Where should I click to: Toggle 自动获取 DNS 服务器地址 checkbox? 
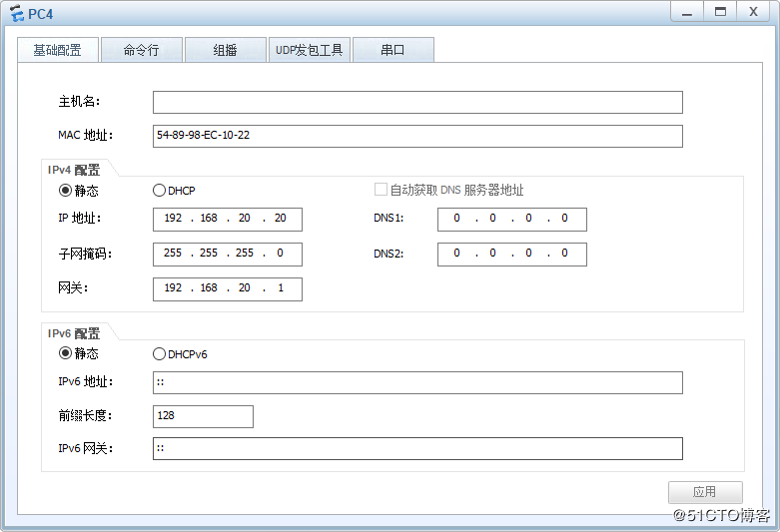[381, 190]
